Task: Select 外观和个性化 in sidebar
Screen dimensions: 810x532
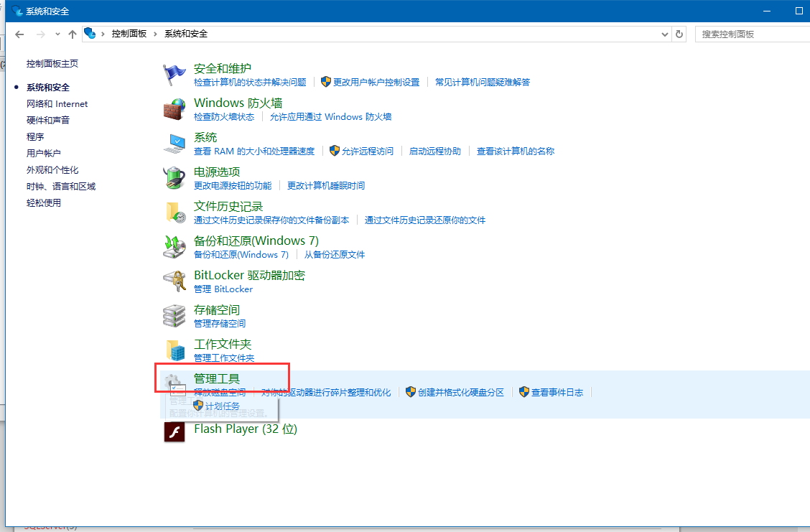Action: click(x=57, y=169)
